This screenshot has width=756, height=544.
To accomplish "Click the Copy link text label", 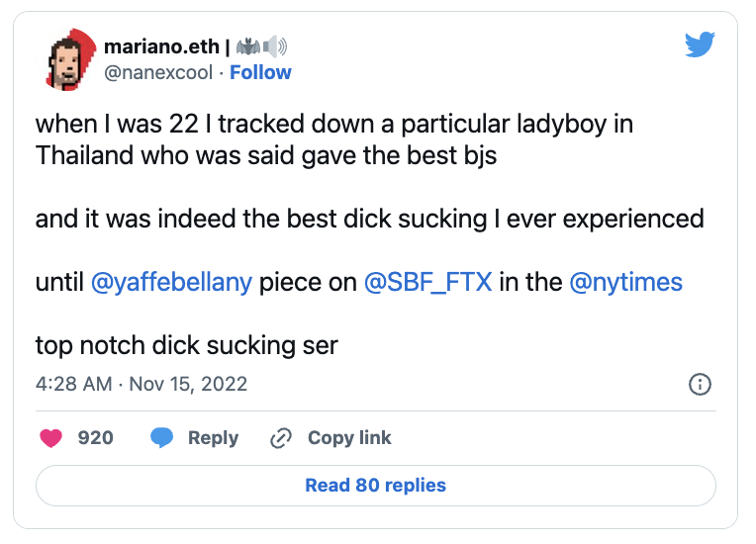I will point(349,438).
